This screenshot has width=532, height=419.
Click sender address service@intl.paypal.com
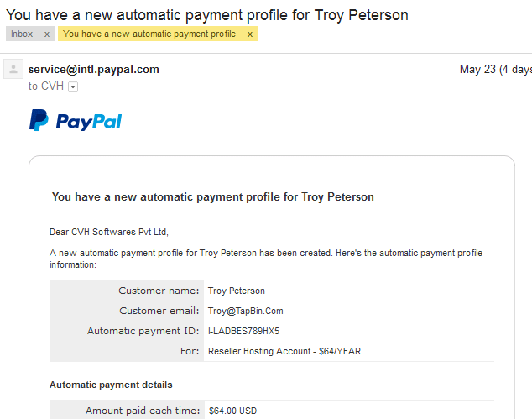tap(94, 69)
